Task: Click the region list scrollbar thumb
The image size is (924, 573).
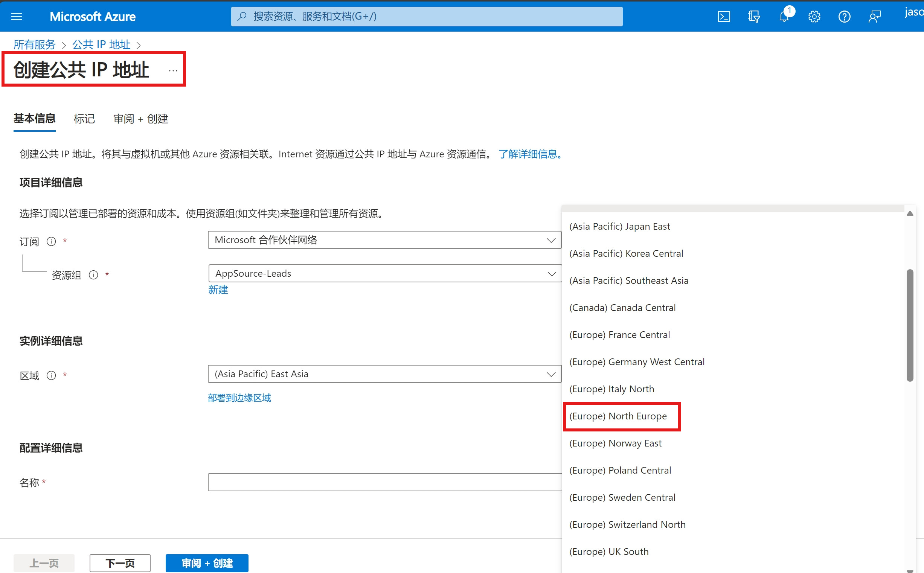Action: [x=910, y=325]
